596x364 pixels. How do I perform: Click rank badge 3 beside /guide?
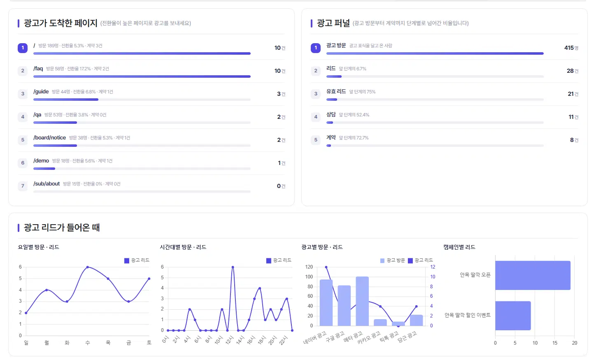click(23, 94)
